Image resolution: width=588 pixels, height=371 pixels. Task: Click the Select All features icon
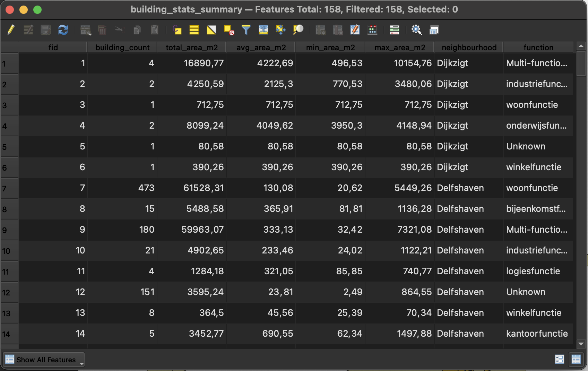point(194,30)
